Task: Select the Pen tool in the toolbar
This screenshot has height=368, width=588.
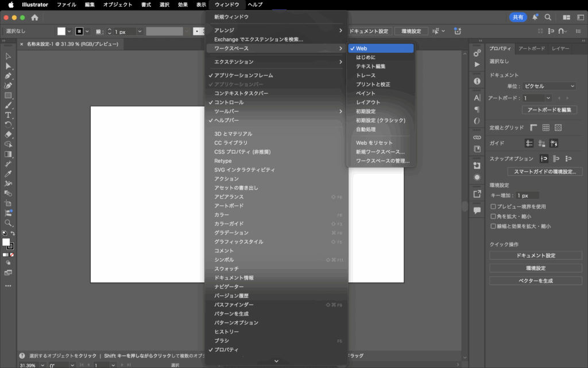Action: click(8, 76)
